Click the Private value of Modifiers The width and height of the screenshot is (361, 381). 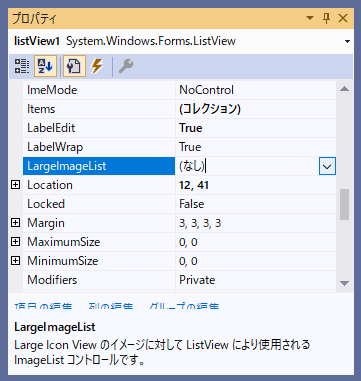point(197,280)
